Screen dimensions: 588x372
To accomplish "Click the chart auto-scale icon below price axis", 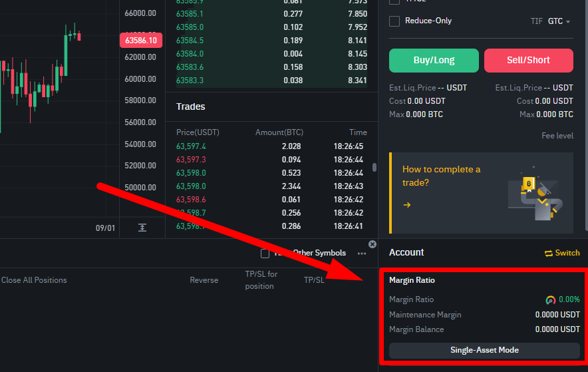I will tap(142, 228).
